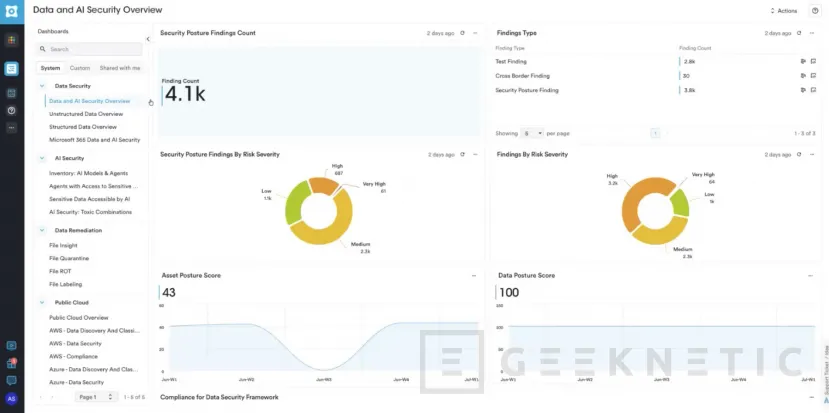Click the comment icon in Cross Border Finding row

[x=813, y=76]
